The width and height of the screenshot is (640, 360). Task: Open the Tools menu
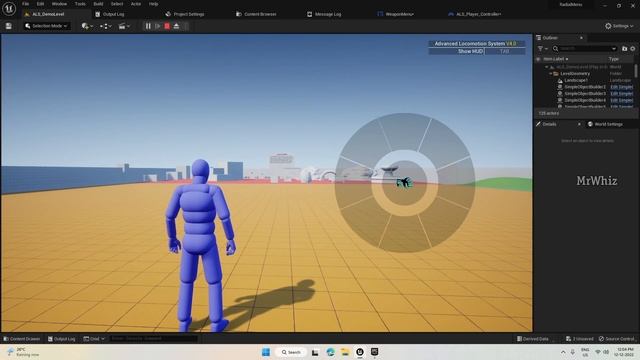click(x=80, y=4)
